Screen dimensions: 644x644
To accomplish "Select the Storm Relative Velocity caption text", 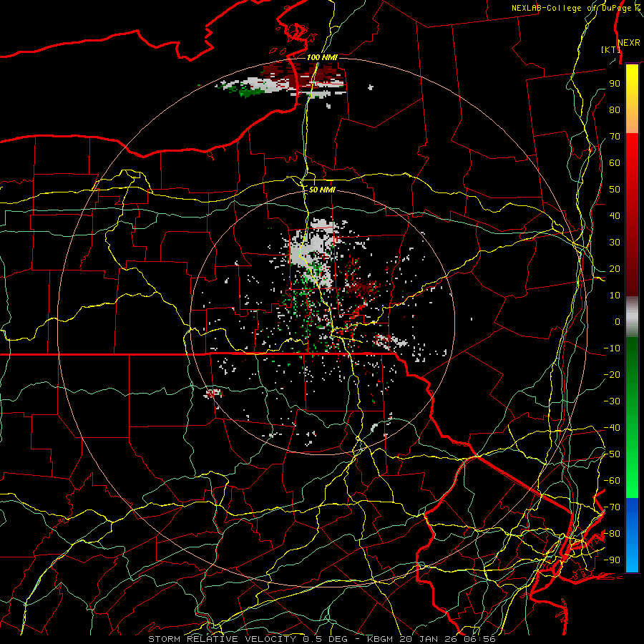I will point(321,639).
